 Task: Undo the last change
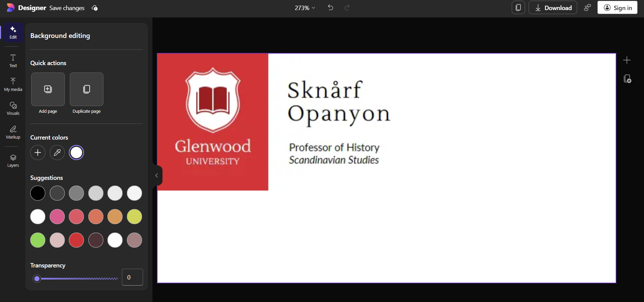click(330, 8)
